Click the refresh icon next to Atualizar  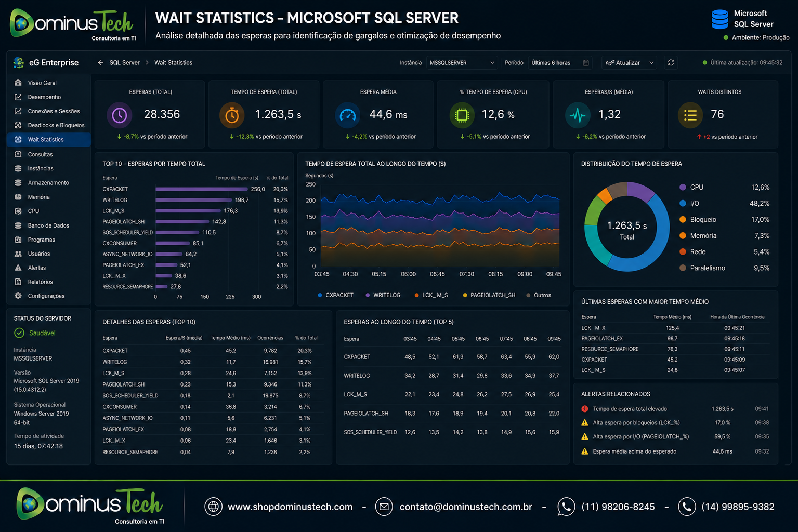coord(671,63)
